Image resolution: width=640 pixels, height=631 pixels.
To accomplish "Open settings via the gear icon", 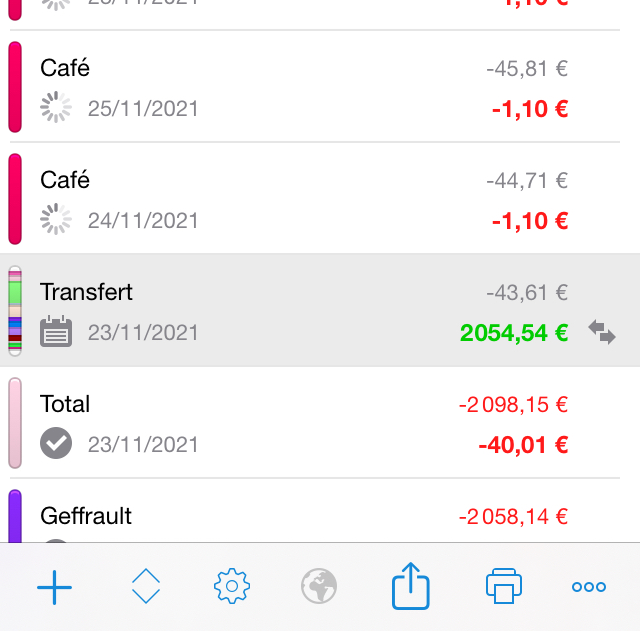I will tap(231, 587).
